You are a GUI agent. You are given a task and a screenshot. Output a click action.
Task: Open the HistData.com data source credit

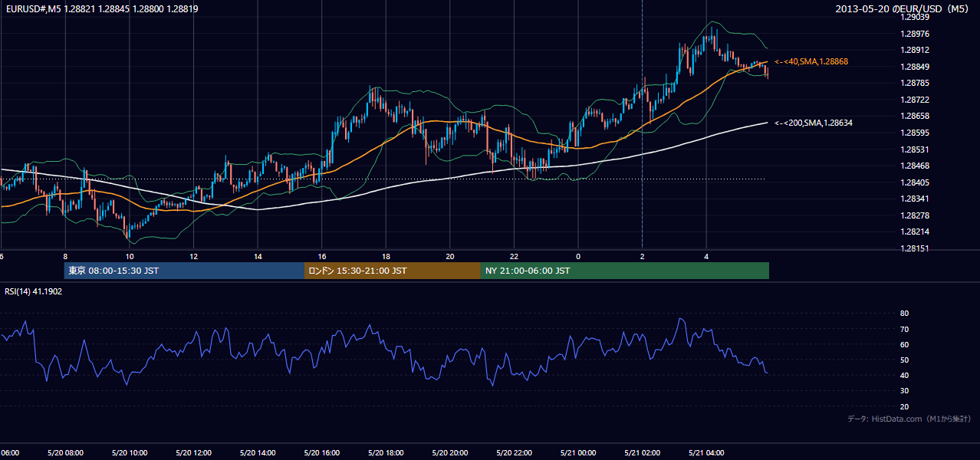coord(909,419)
